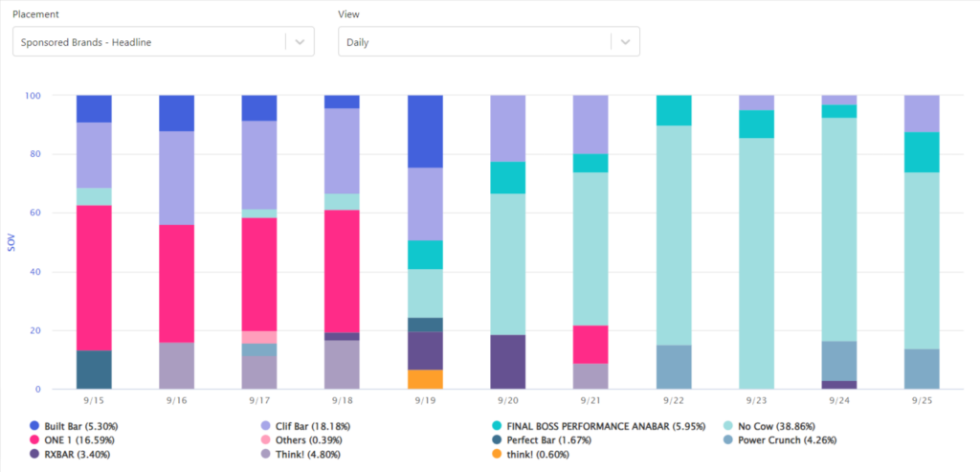This screenshot has height=472, width=980.
Task: Toggle Think! (4.80%) legend entry
Action: pos(301,454)
